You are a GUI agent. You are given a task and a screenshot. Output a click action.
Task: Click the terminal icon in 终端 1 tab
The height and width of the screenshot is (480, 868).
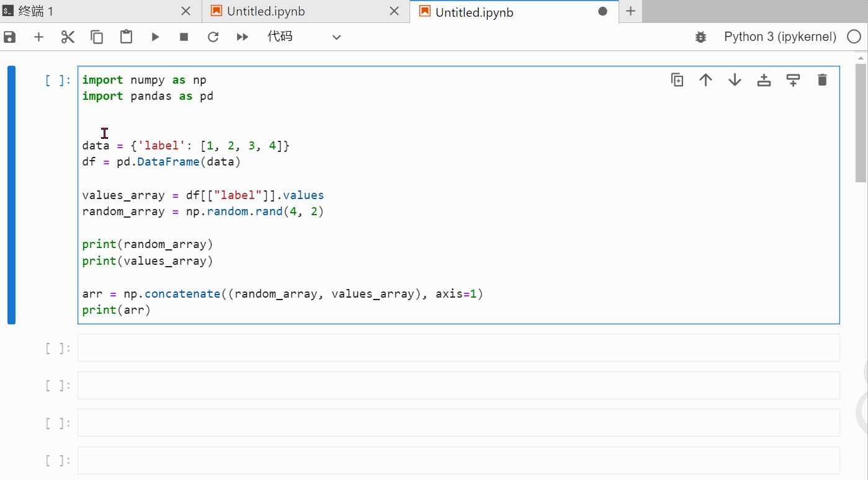pos(8,11)
